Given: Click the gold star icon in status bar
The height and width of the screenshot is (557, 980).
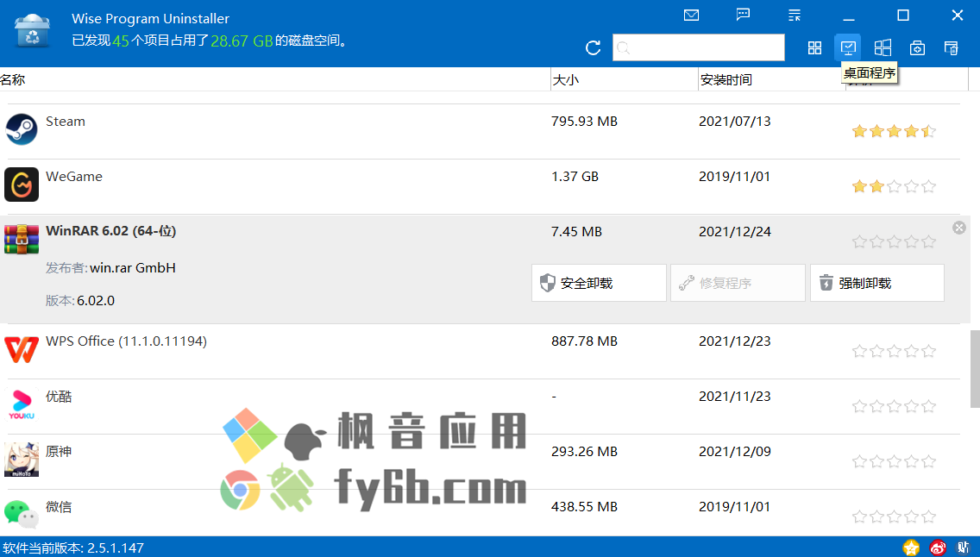Looking at the screenshot, I should pyautogui.click(x=911, y=548).
